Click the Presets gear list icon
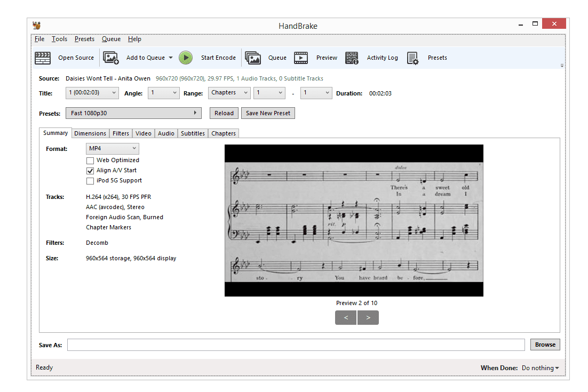Image resolution: width=588 pixels, height=392 pixels. pyautogui.click(x=412, y=58)
